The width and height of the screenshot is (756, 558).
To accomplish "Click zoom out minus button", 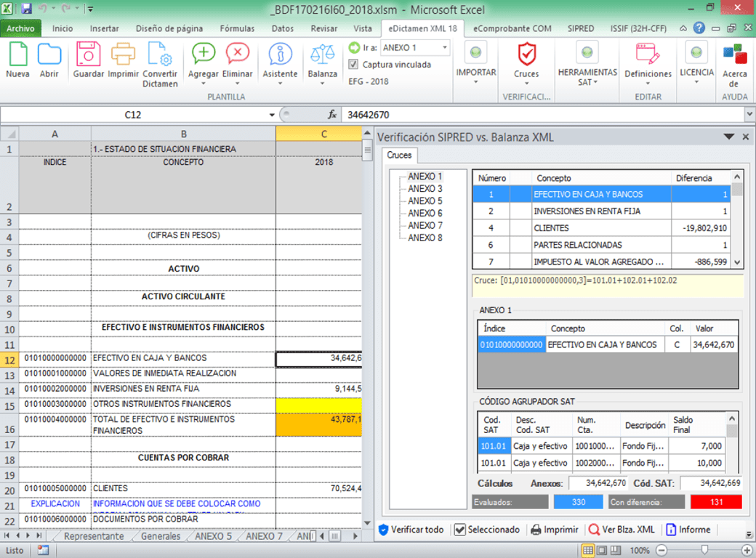I will click(x=661, y=550).
